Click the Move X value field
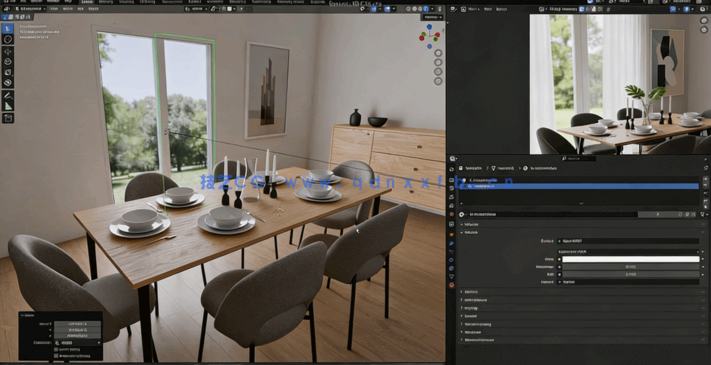This screenshot has height=365, width=711. pos(77,324)
